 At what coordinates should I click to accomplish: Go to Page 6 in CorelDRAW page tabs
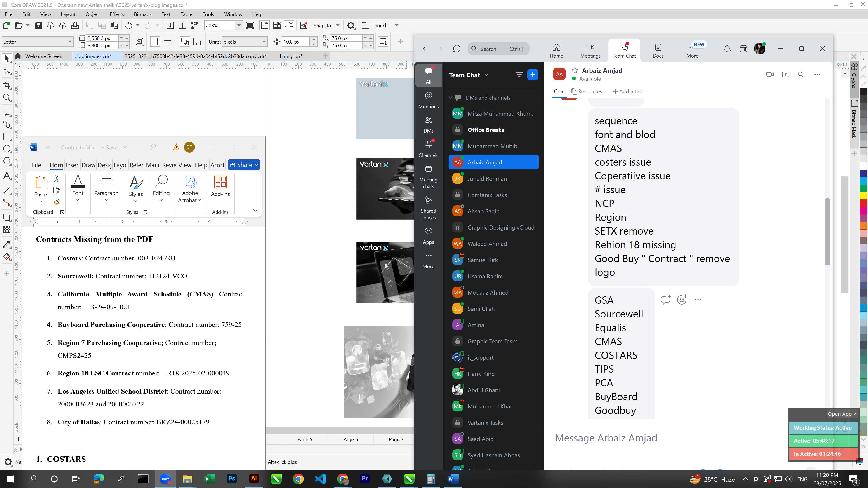coord(350,439)
